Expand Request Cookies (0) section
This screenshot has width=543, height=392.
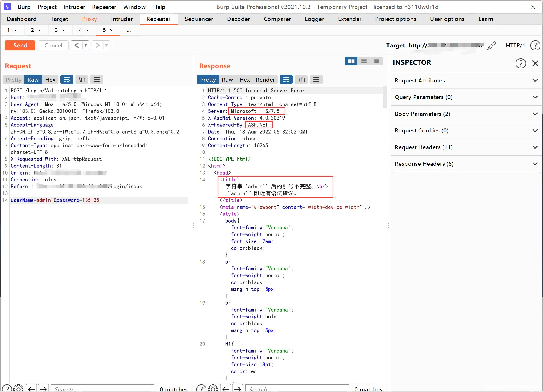pyautogui.click(x=466, y=130)
